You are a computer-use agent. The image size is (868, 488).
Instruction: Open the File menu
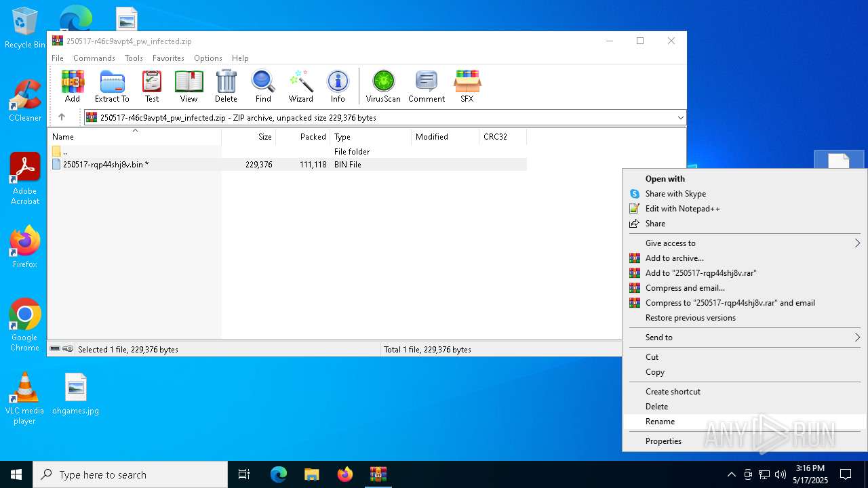pos(58,58)
